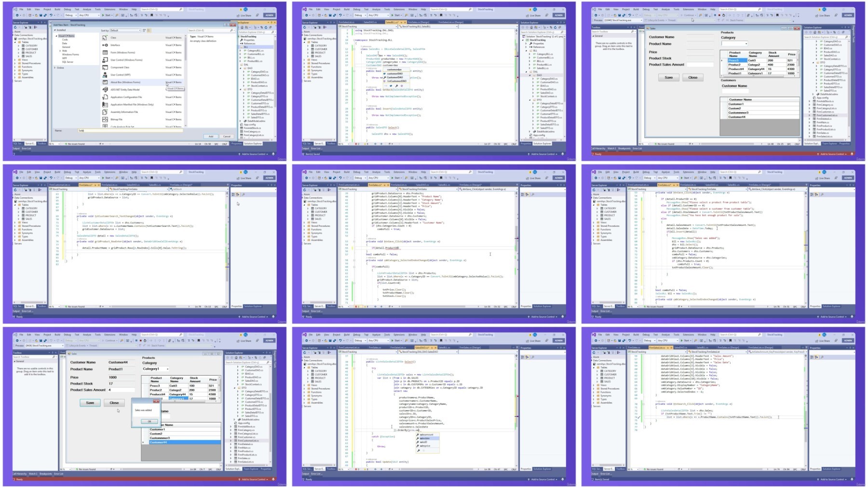
Task: Select the Application Manifest File template icon
Action: tap(105, 104)
